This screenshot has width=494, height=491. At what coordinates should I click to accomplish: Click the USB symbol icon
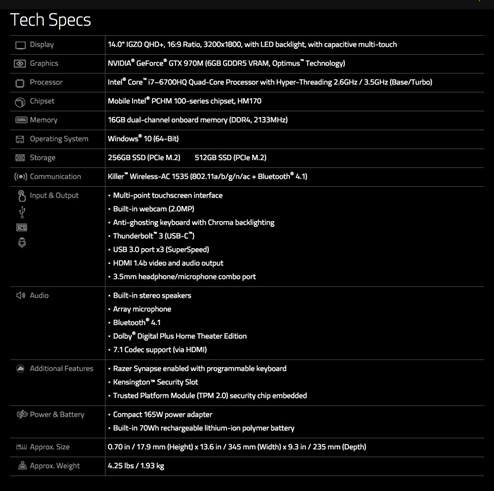pos(22,212)
